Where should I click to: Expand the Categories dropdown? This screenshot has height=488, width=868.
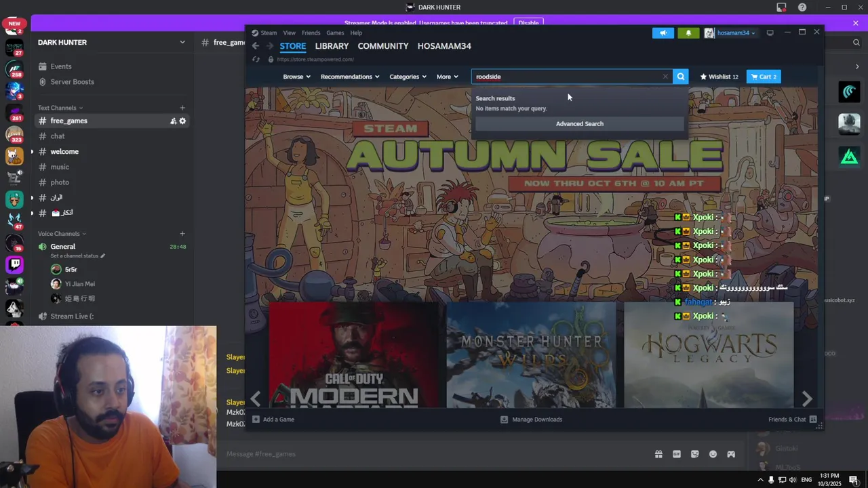click(408, 77)
